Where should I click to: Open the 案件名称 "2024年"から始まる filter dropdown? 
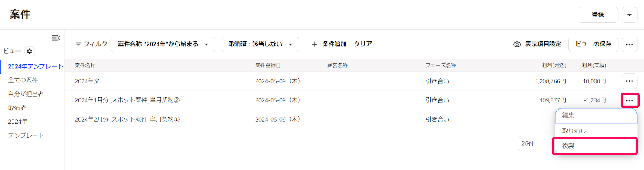coord(163,44)
